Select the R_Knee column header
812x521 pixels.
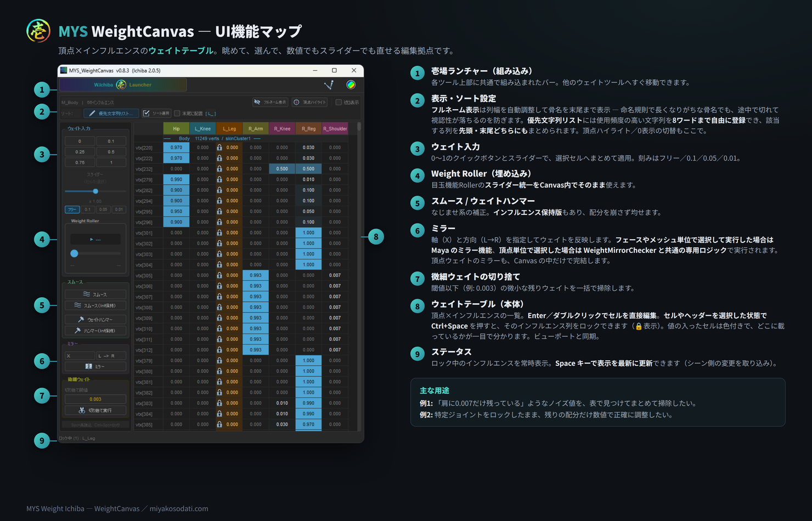coord(282,128)
